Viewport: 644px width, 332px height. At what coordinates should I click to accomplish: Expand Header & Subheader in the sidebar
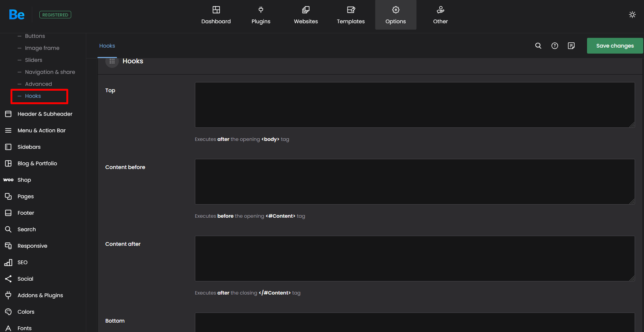point(45,114)
